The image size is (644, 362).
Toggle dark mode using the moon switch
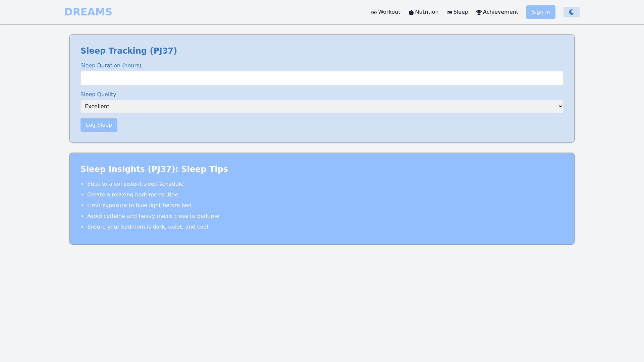pyautogui.click(x=571, y=12)
